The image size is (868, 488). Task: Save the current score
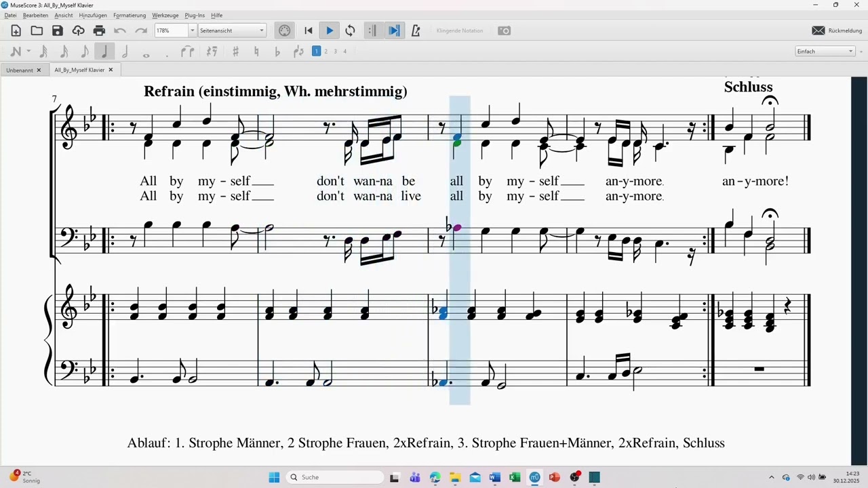58,30
